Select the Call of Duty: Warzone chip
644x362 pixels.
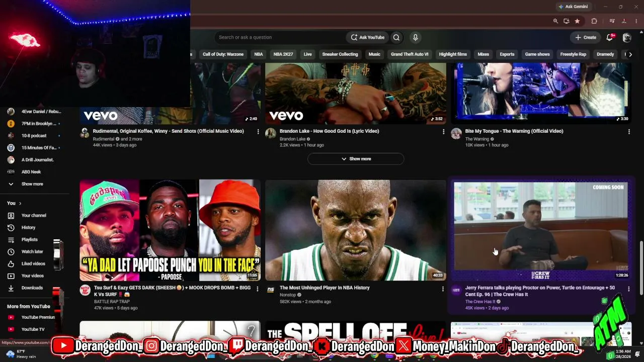[x=223, y=54]
